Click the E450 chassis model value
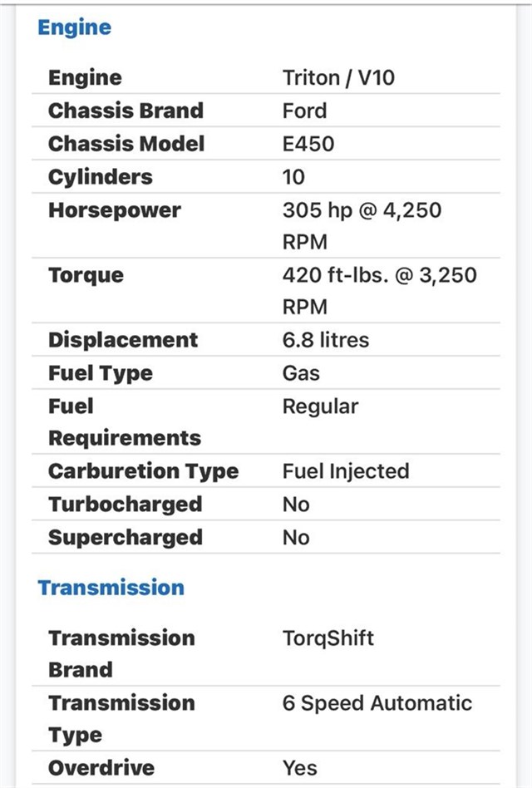 308,144
